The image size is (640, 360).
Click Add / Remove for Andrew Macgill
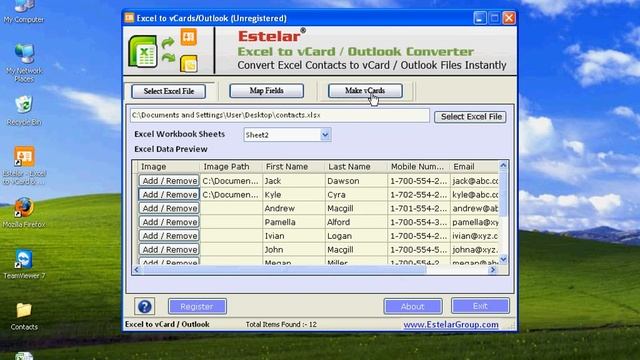tap(169, 208)
